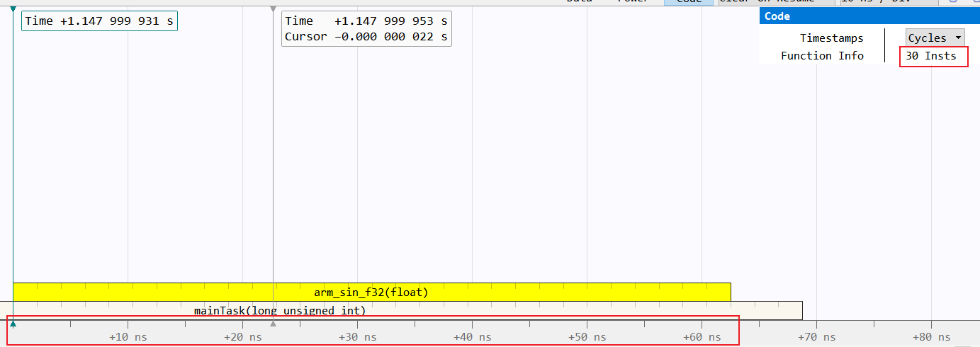
Task: Select the arm_sin_f32(float) function bar
Action: (x=372, y=292)
